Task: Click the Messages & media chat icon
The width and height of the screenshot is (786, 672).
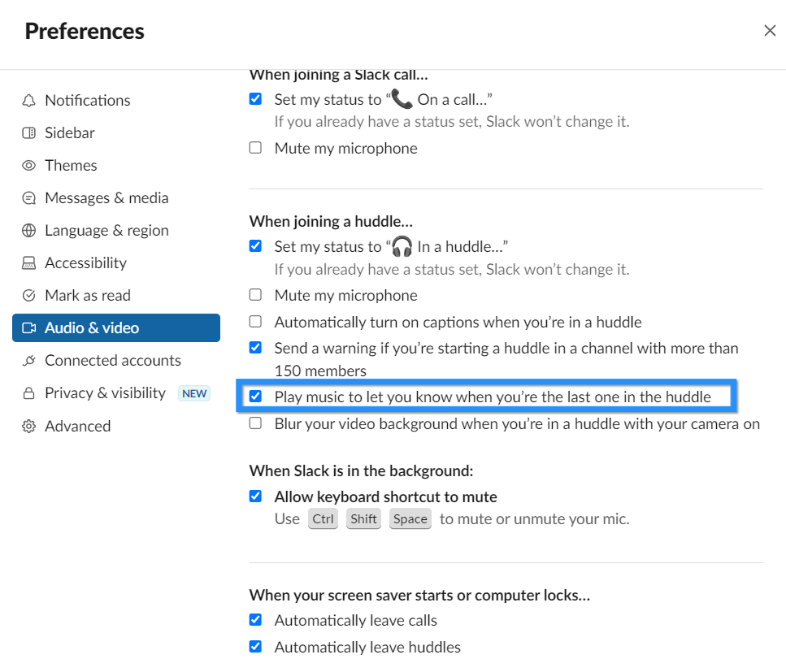Action: point(29,198)
